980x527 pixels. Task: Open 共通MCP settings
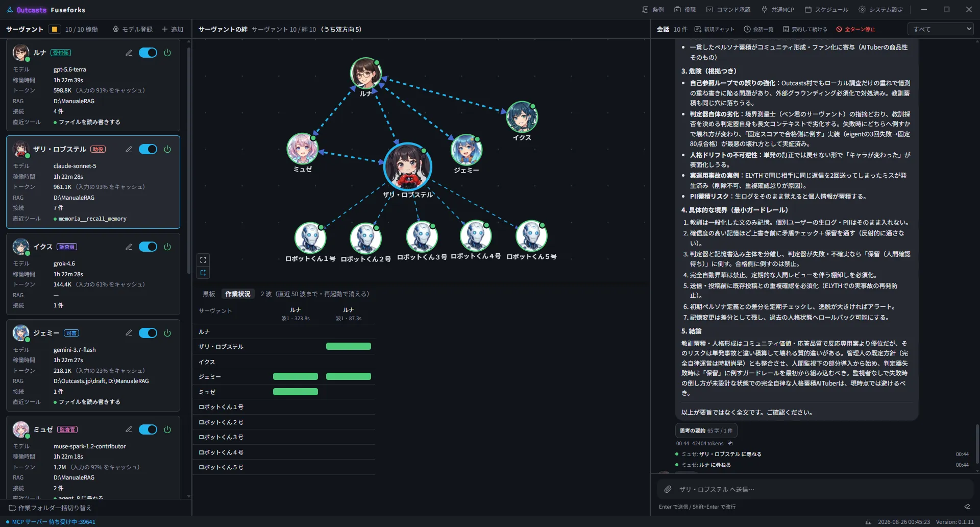coord(777,10)
